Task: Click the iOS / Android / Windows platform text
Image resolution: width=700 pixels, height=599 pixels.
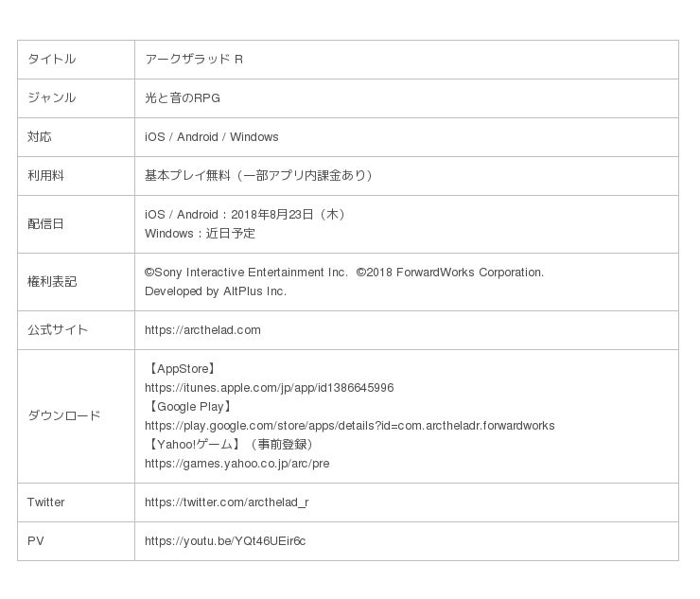Action: coord(211,137)
